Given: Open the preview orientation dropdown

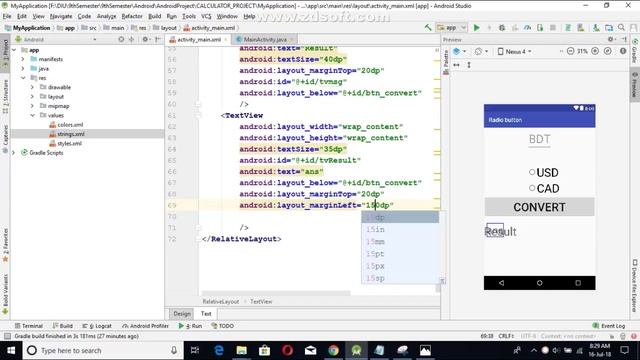Looking at the screenshot, I should [481, 51].
